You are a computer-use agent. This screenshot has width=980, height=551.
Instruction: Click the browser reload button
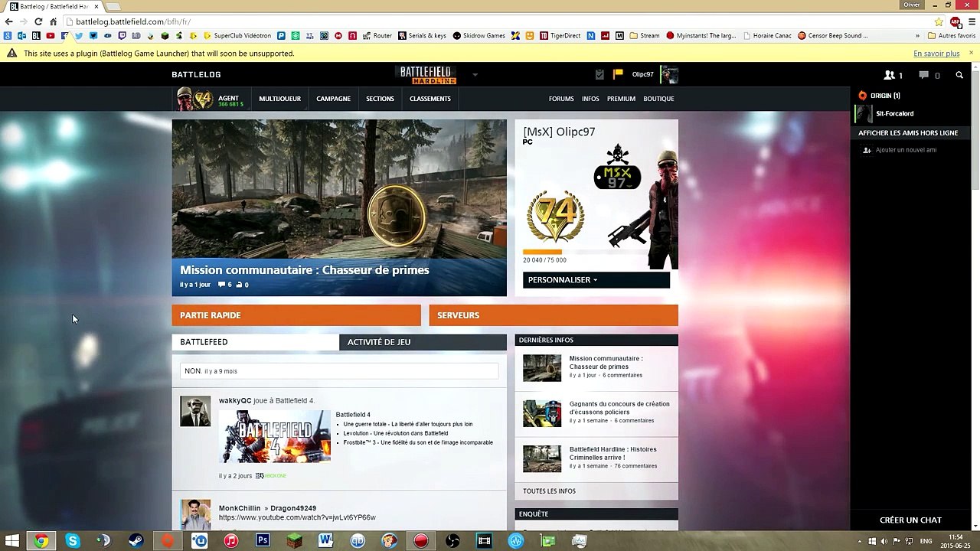[x=38, y=21]
